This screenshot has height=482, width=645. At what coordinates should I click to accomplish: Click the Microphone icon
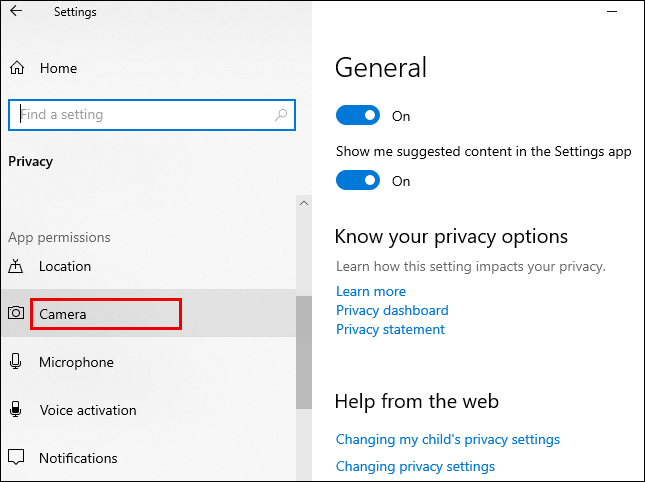[x=16, y=362]
